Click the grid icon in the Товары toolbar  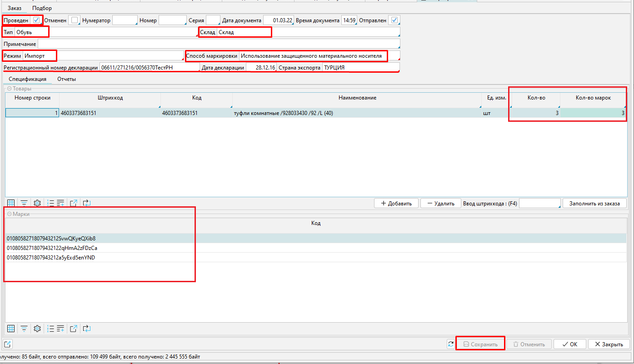point(11,203)
